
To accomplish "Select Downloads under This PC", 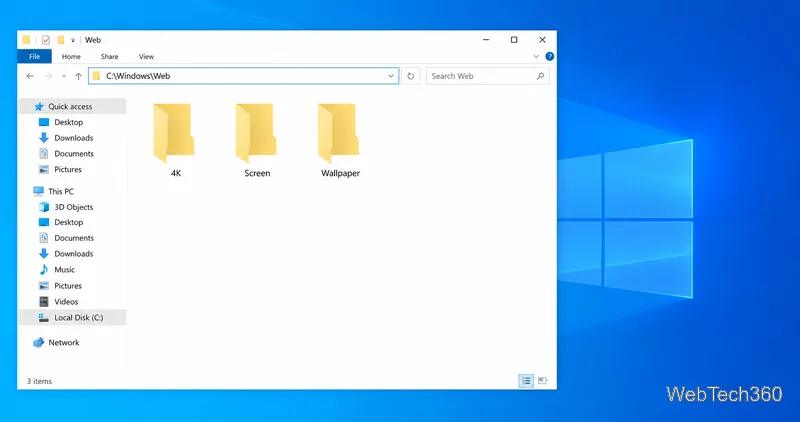I will [73, 254].
